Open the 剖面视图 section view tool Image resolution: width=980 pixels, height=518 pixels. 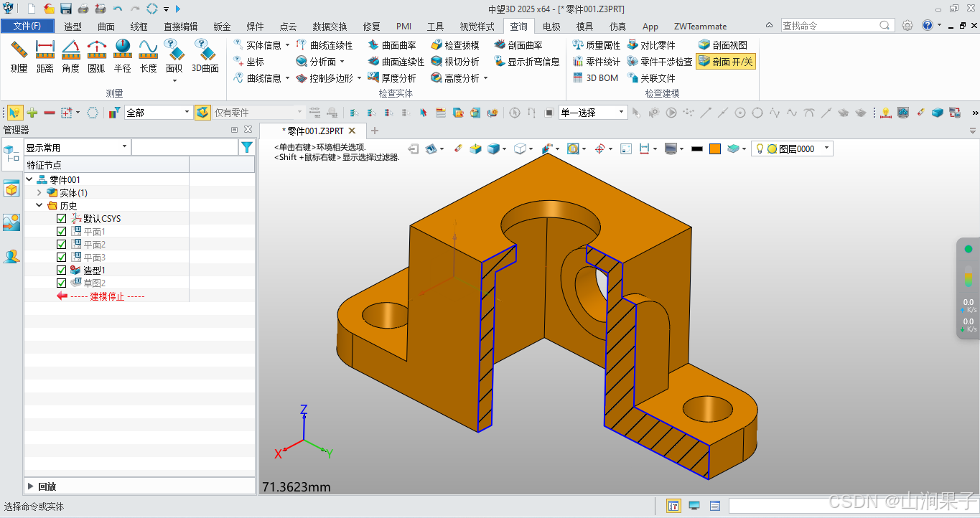723,45
